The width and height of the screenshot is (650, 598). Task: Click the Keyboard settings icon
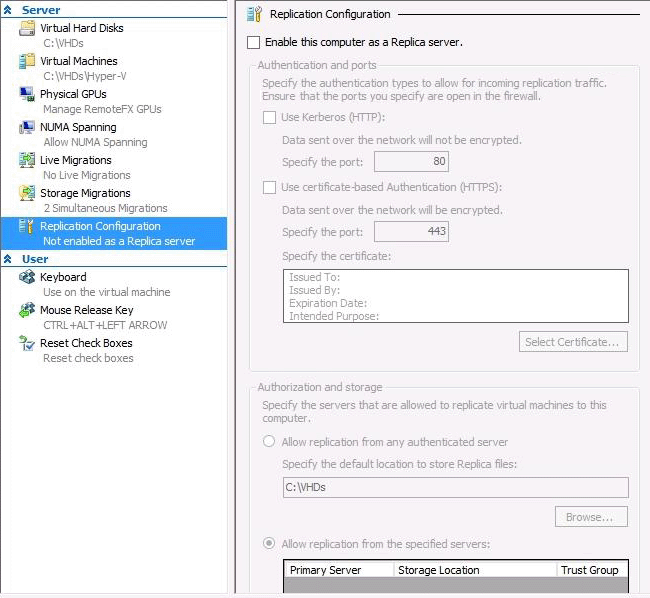[28, 277]
